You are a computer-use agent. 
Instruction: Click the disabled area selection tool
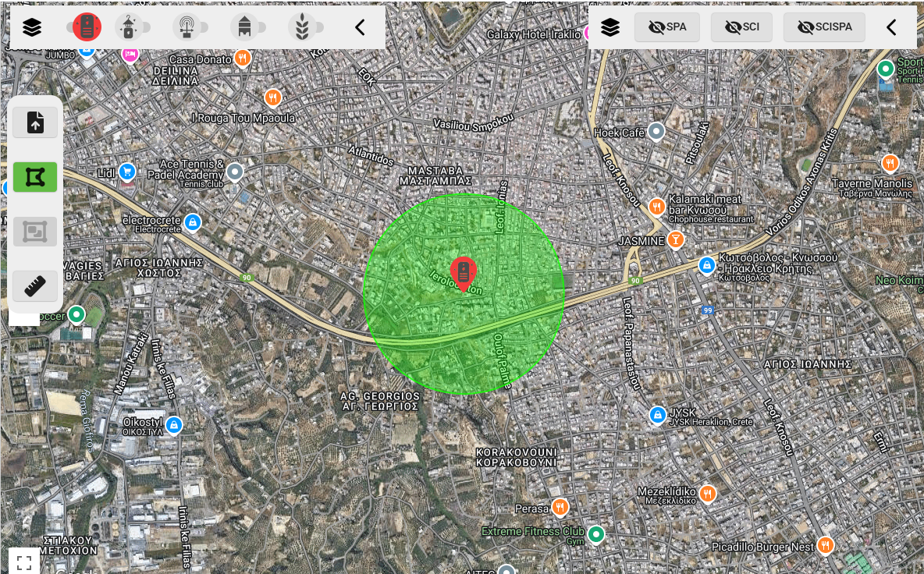(x=35, y=232)
